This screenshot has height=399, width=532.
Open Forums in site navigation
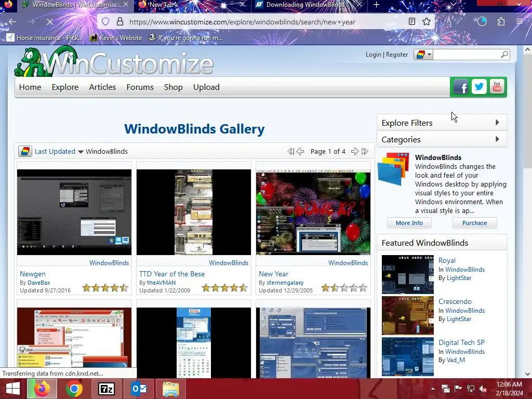[x=140, y=87]
